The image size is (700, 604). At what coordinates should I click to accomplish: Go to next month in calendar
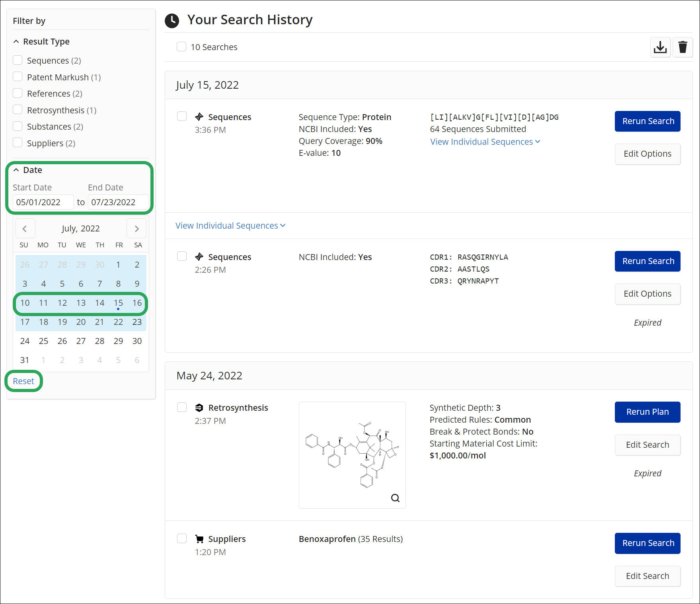point(136,229)
